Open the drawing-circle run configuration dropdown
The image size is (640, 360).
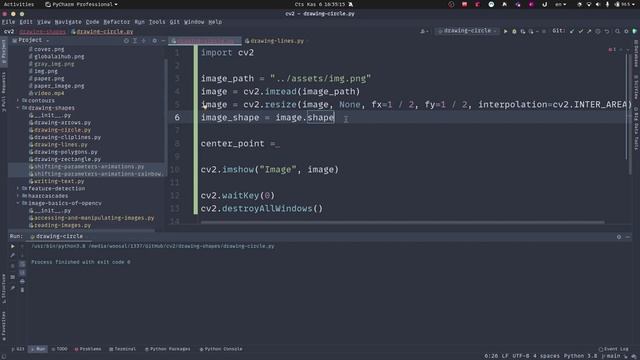467,31
